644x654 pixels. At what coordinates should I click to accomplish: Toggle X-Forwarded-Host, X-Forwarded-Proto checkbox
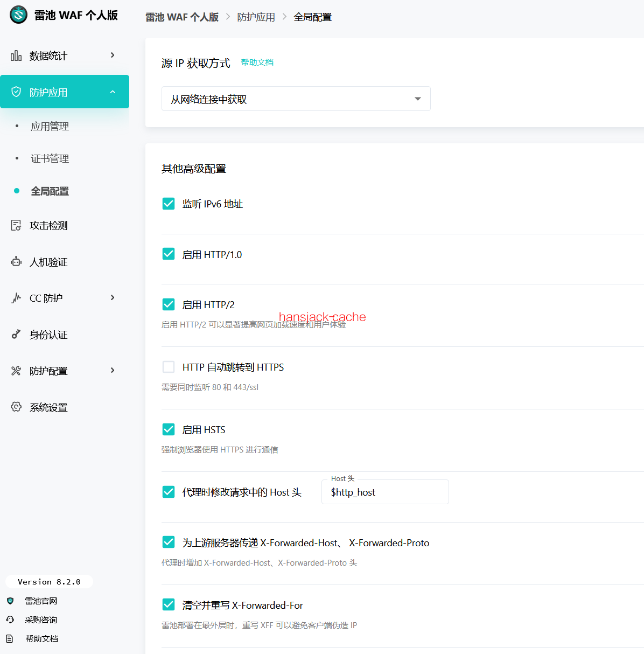169,542
